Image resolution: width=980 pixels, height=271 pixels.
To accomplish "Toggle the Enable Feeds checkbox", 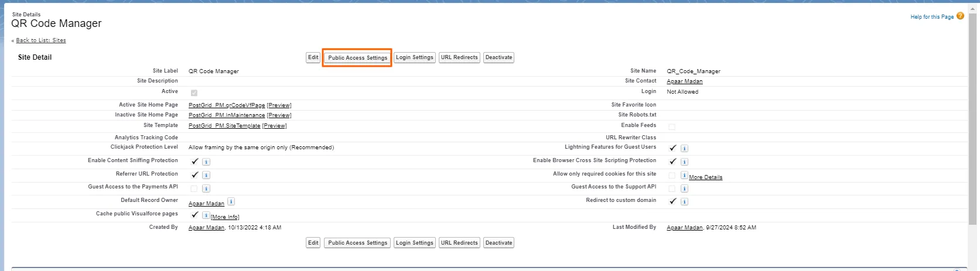I will click(672, 126).
